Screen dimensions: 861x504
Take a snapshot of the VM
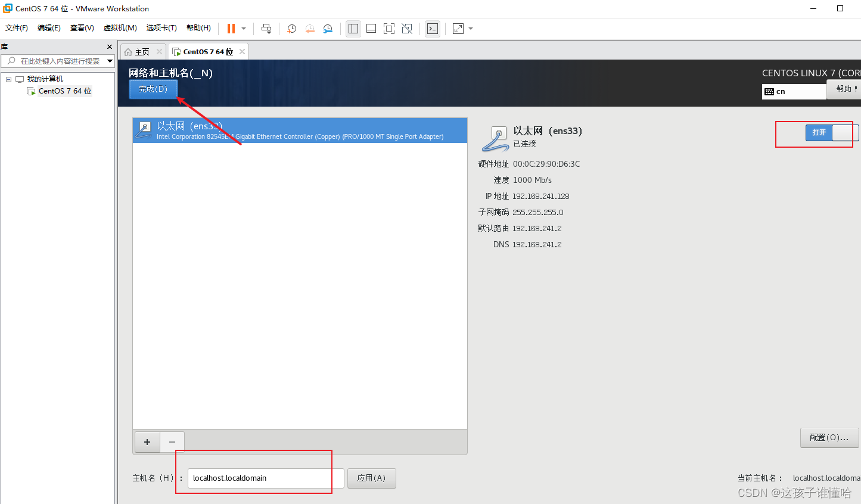(x=292, y=29)
